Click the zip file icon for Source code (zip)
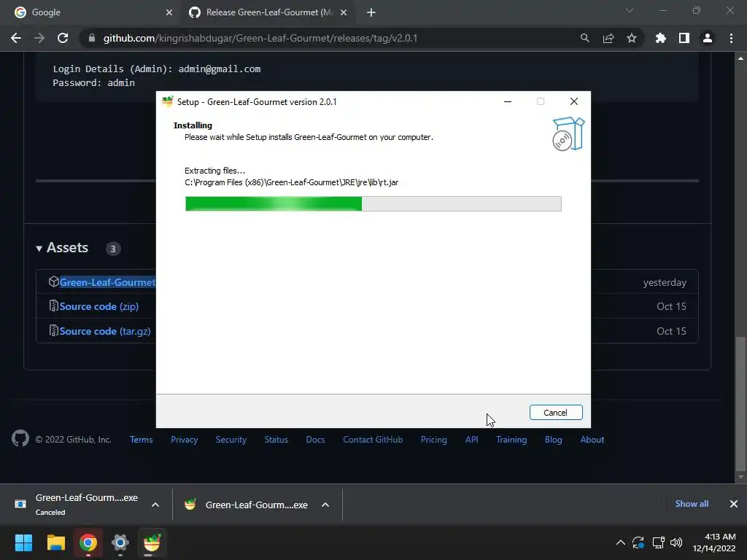 tap(53, 306)
